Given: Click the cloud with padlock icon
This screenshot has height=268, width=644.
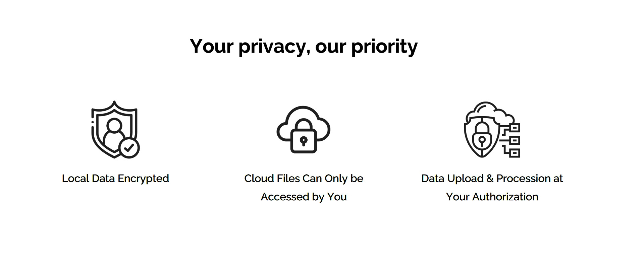Looking at the screenshot, I should [x=304, y=130].
